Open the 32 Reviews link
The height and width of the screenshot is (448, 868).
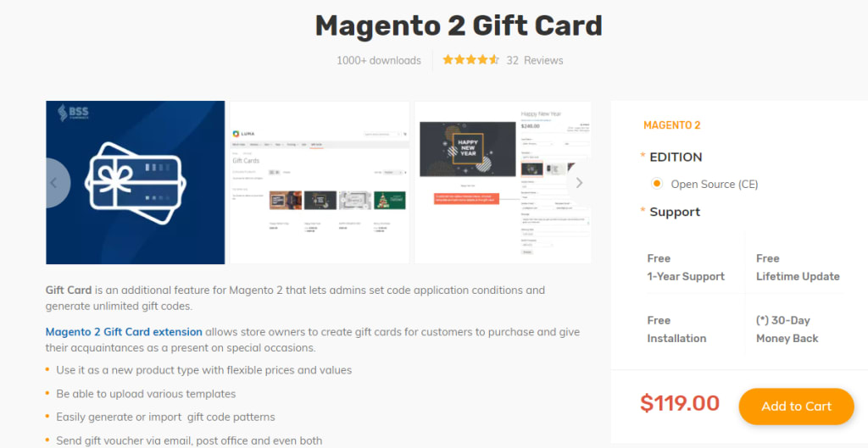[x=535, y=60]
